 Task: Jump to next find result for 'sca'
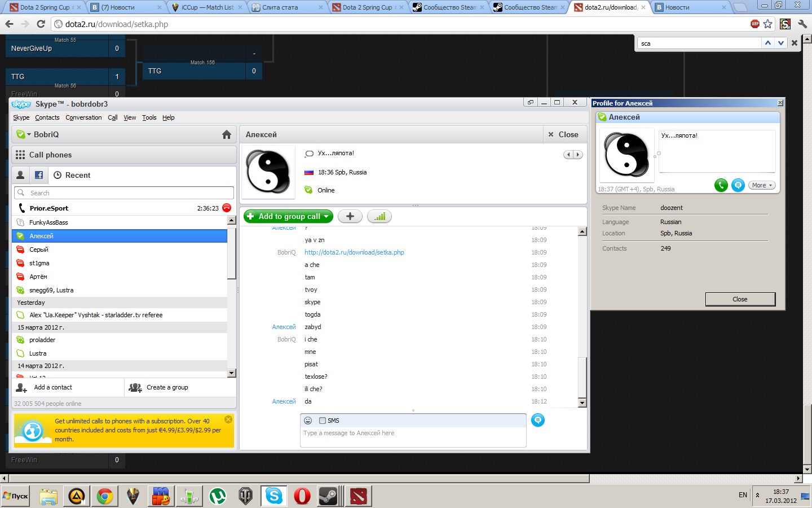[x=780, y=43]
